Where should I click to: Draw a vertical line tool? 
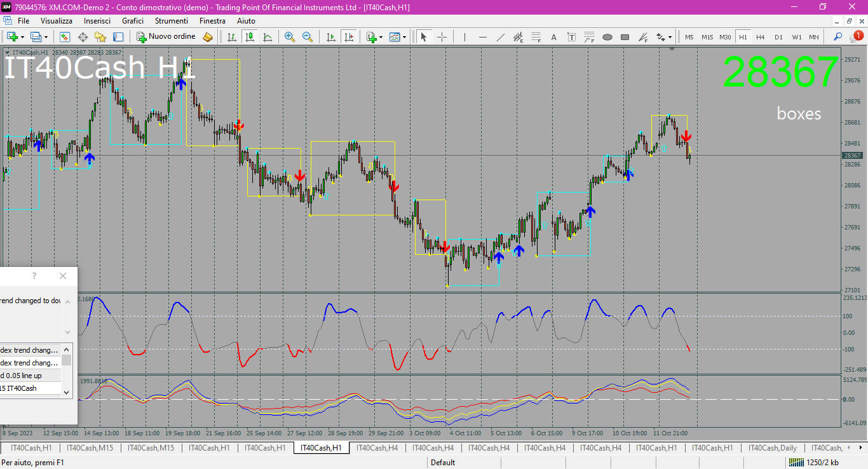(465, 37)
